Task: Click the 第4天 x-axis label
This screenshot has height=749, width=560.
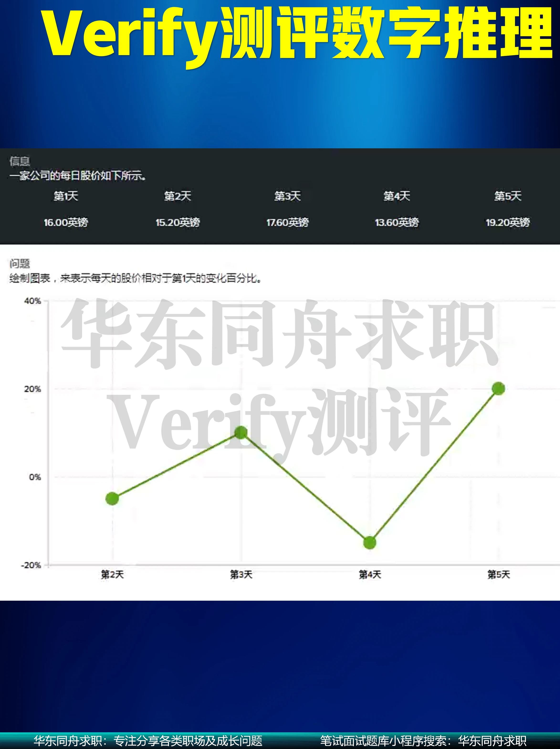Action: 370,574
